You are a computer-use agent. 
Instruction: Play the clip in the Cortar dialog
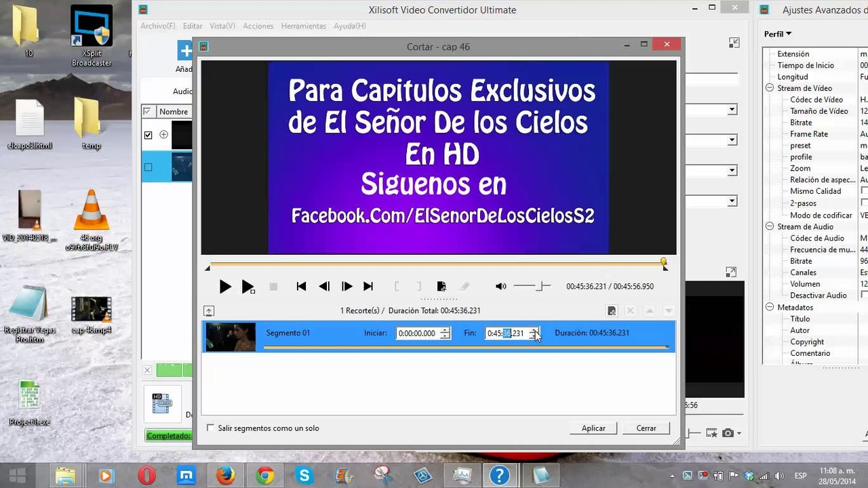click(225, 287)
